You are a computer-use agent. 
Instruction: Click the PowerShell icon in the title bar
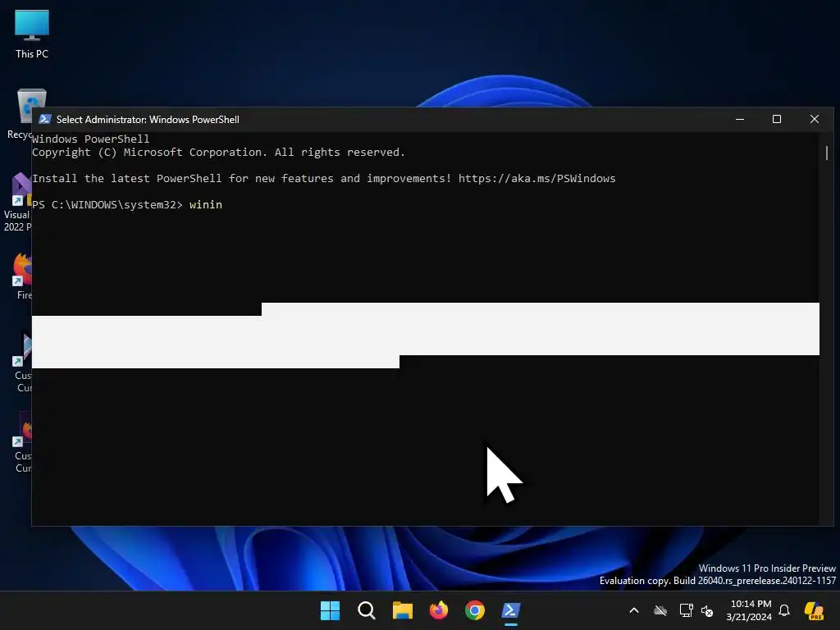pyautogui.click(x=45, y=119)
